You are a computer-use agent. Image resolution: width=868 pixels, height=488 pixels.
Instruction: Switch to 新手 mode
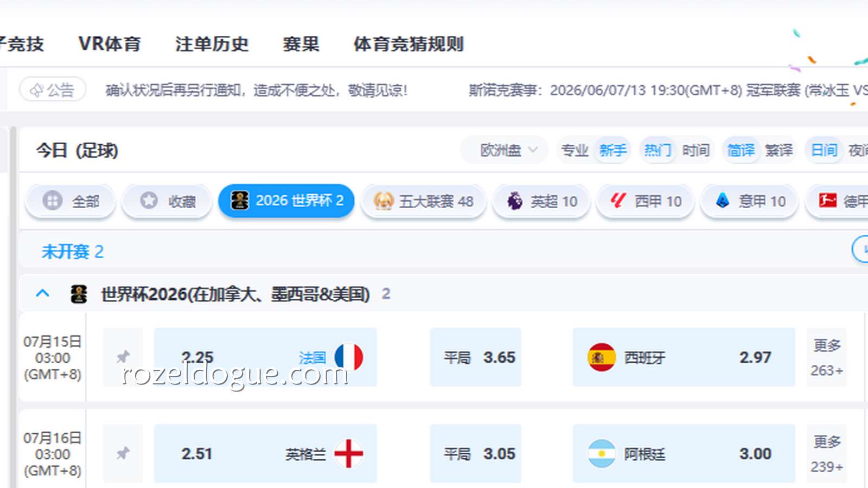tap(613, 150)
